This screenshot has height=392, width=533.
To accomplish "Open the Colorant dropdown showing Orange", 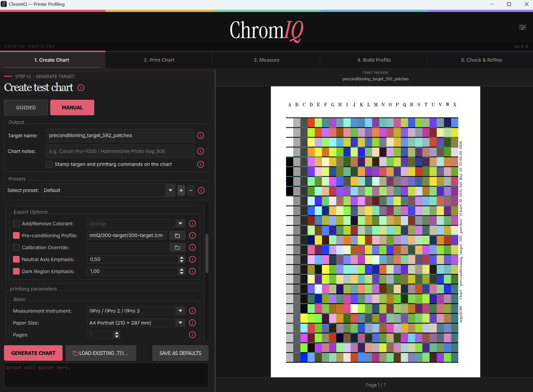I will pos(135,224).
